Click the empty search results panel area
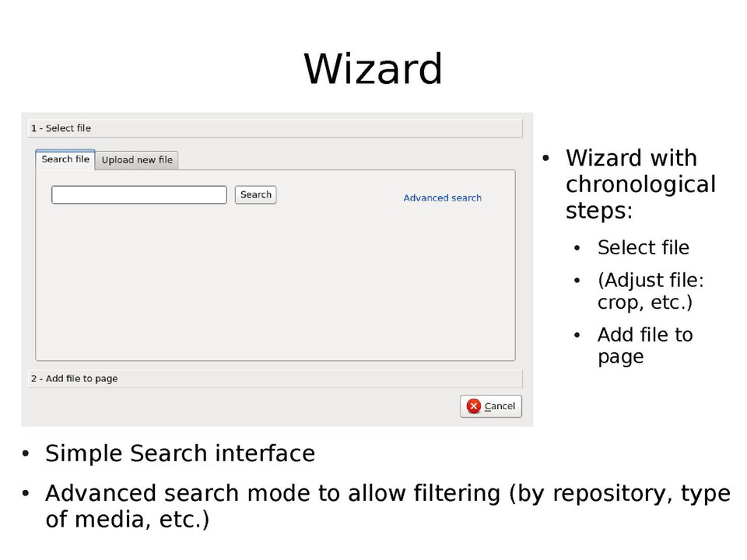The image size is (747, 560). click(275, 288)
